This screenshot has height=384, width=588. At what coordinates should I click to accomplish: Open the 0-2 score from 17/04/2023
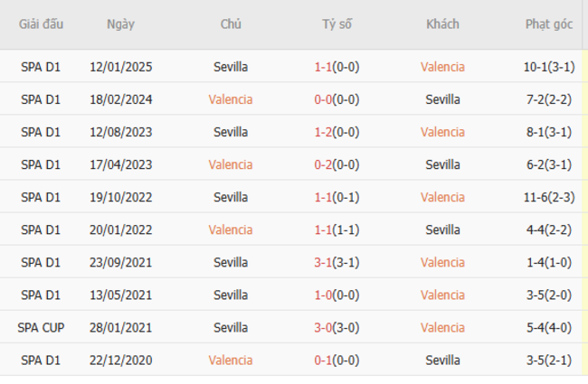337,164
